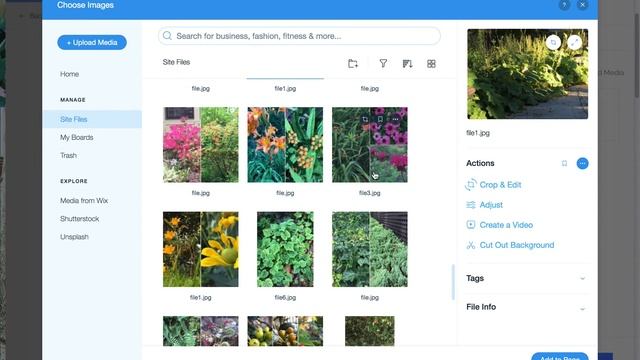Image resolution: width=640 pixels, height=360 pixels.
Task: Close the Choose Images dialog
Action: [x=582, y=5]
